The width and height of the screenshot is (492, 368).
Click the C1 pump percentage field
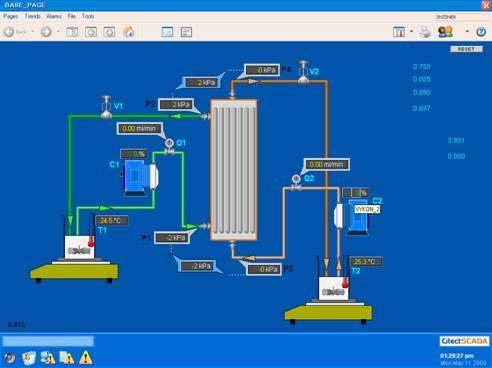pos(134,154)
